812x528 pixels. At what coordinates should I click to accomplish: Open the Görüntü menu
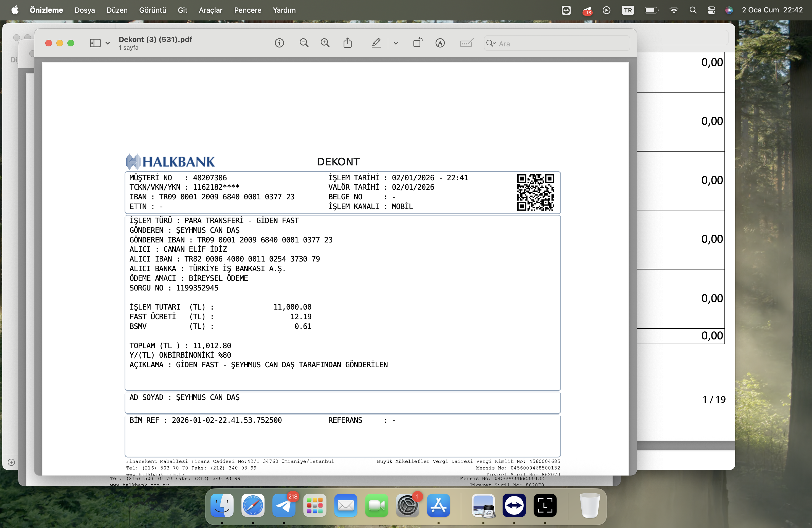tap(152, 10)
